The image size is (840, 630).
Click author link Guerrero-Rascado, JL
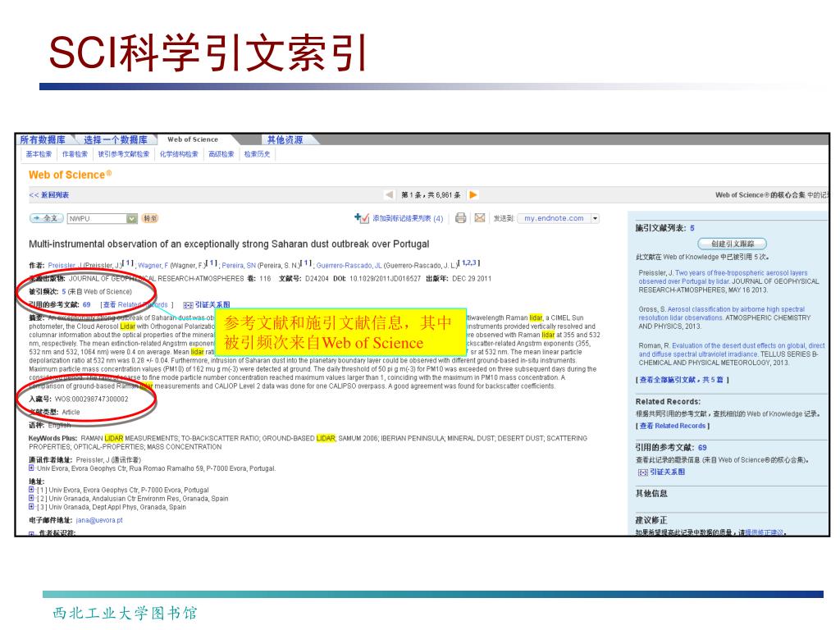349,266
